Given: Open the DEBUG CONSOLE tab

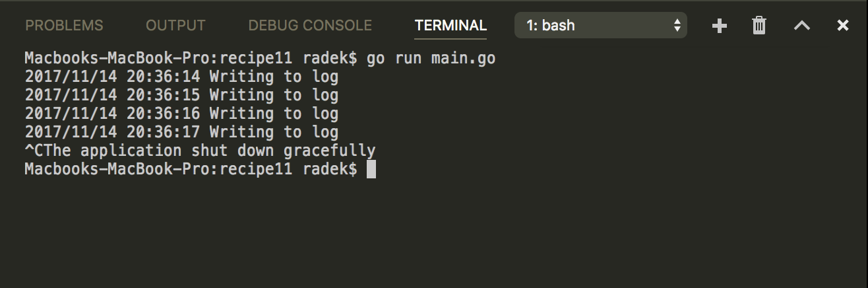Looking at the screenshot, I should (x=310, y=26).
